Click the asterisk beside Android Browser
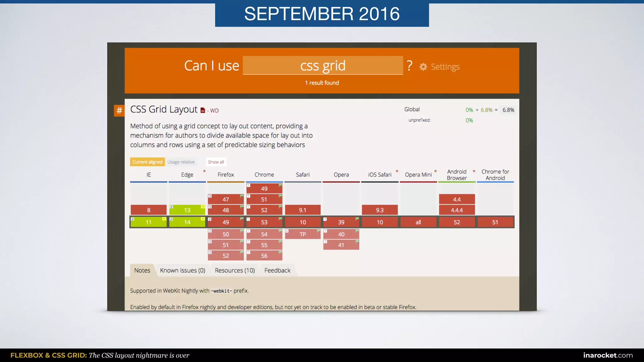 pyautogui.click(x=474, y=172)
